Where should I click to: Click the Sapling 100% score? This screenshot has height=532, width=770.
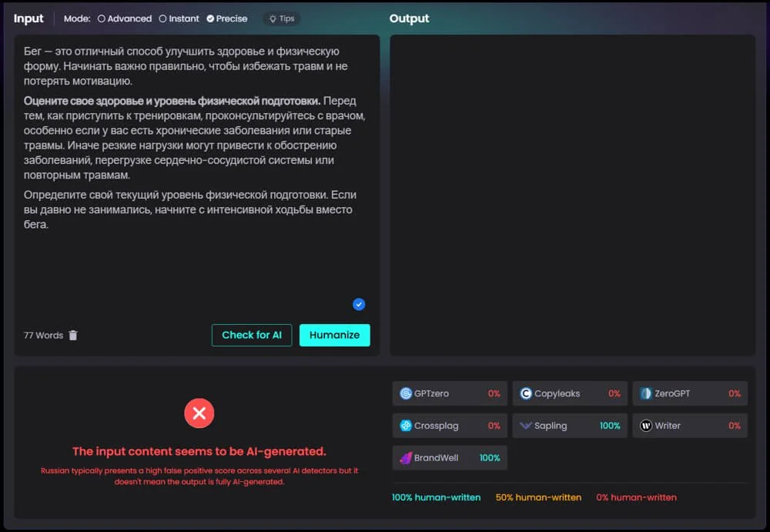(610, 426)
